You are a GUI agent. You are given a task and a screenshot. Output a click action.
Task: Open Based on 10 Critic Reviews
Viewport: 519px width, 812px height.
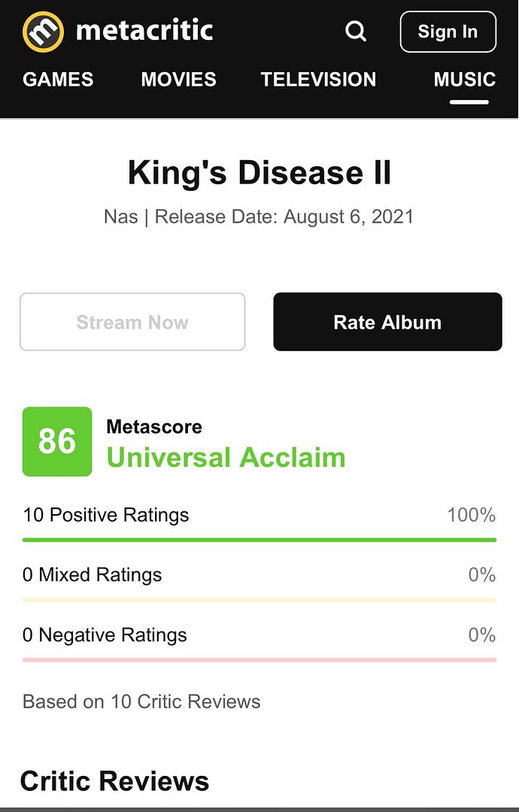(141, 701)
